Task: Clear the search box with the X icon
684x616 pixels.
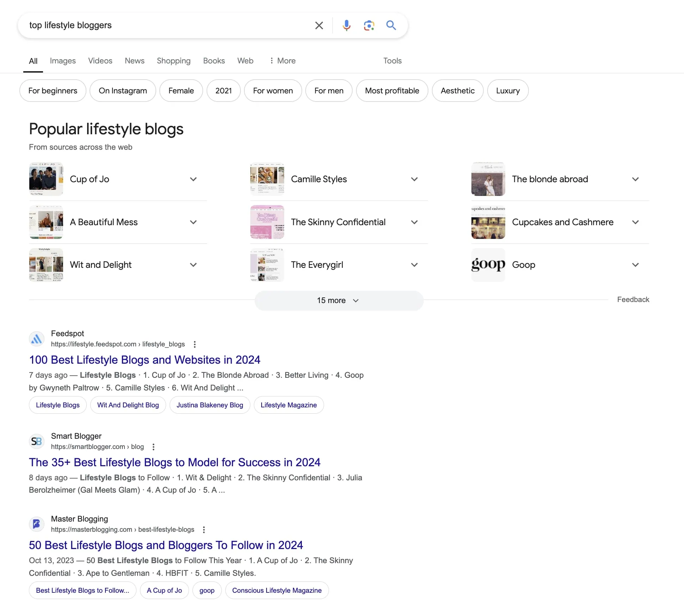Action: coord(319,25)
